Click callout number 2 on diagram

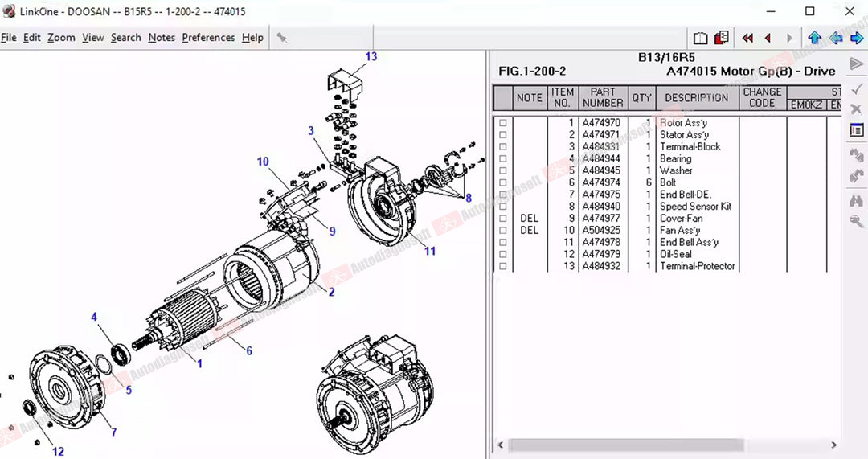(x=332, y=292)
